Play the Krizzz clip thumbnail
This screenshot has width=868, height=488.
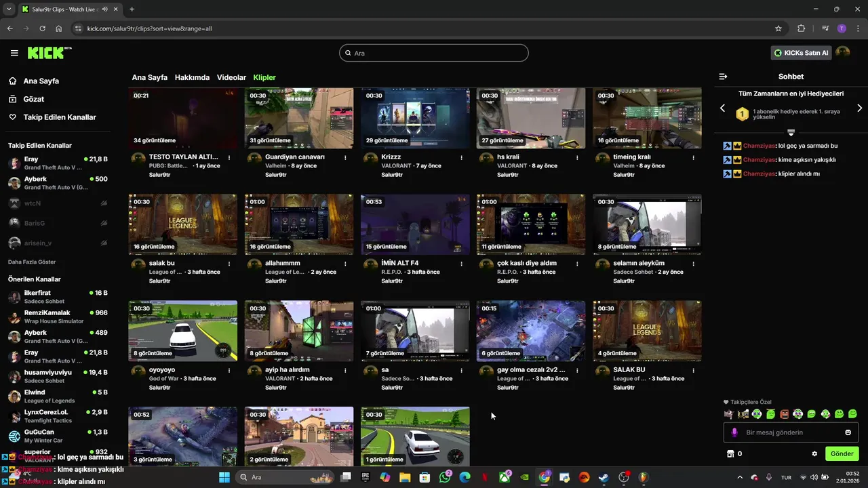click(415, 118)
